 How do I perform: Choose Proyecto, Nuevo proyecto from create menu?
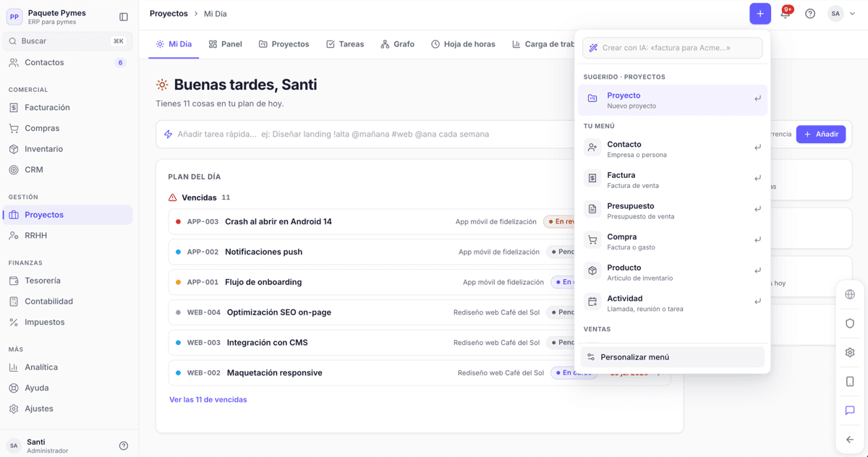click(x=671, y=100)
